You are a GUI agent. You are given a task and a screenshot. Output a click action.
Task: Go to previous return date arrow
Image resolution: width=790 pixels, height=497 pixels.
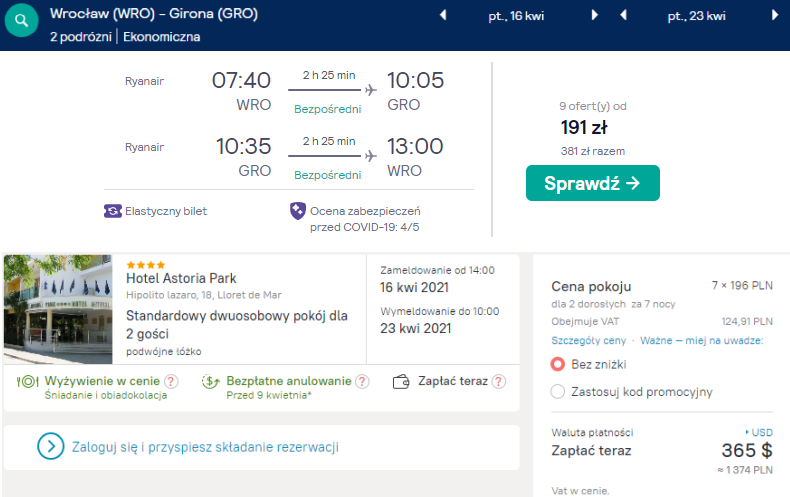[x=622, y=15]
